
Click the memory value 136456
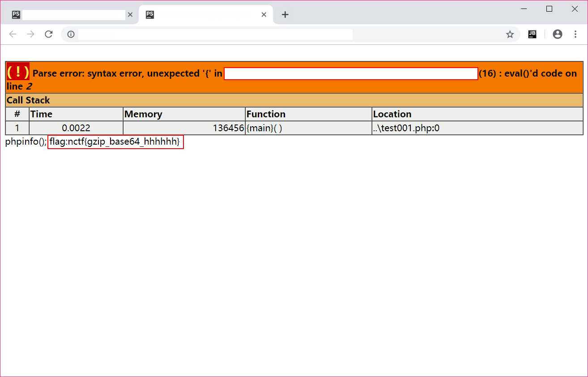click(x=228, y=128)
